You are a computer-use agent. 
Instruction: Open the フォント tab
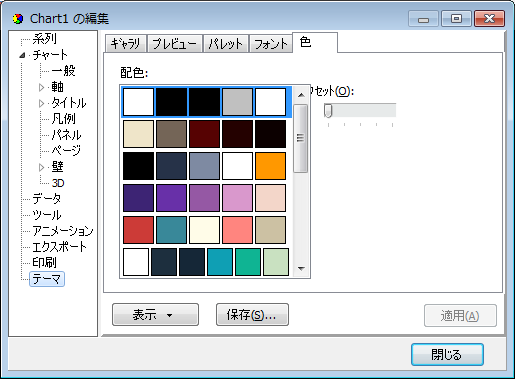(271, 44)
